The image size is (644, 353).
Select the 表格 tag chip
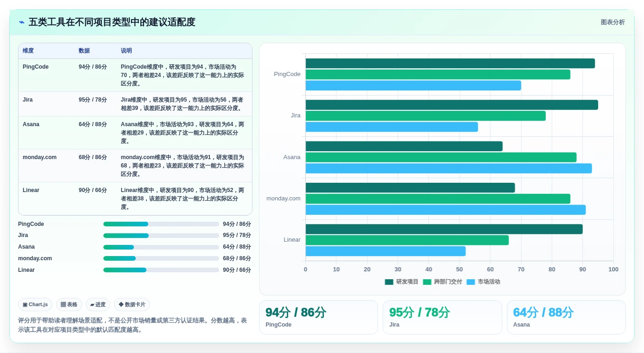(x=69, y=304)
